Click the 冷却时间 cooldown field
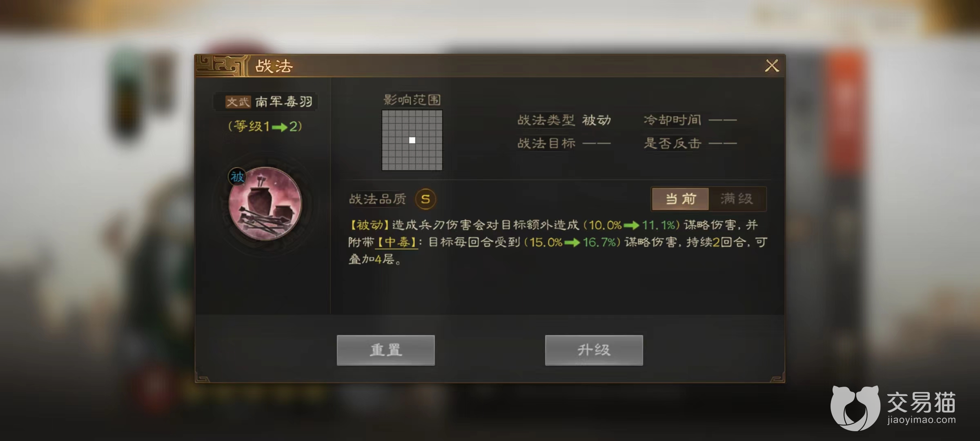Screen dimensions: 980x441 click(x=690, y=120)
